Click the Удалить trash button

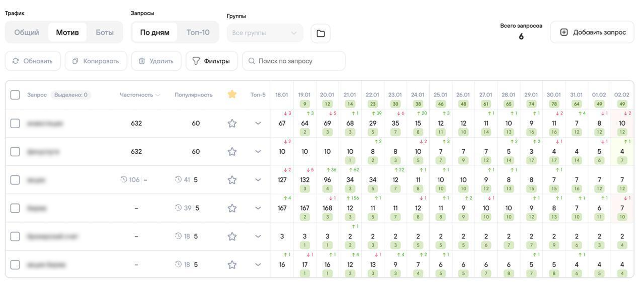(156, 61)
